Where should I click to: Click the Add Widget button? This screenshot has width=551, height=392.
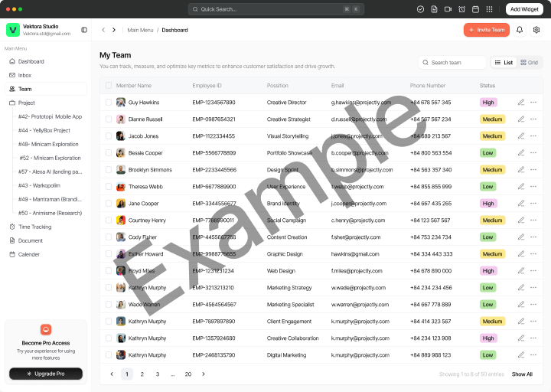pyautogui.click(x=524, y=9)
